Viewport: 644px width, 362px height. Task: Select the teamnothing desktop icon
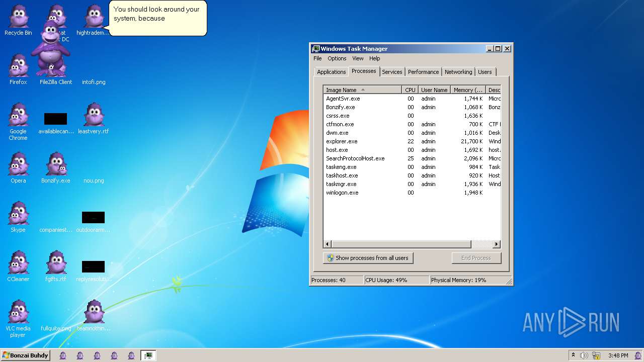[x=94, y=316]
